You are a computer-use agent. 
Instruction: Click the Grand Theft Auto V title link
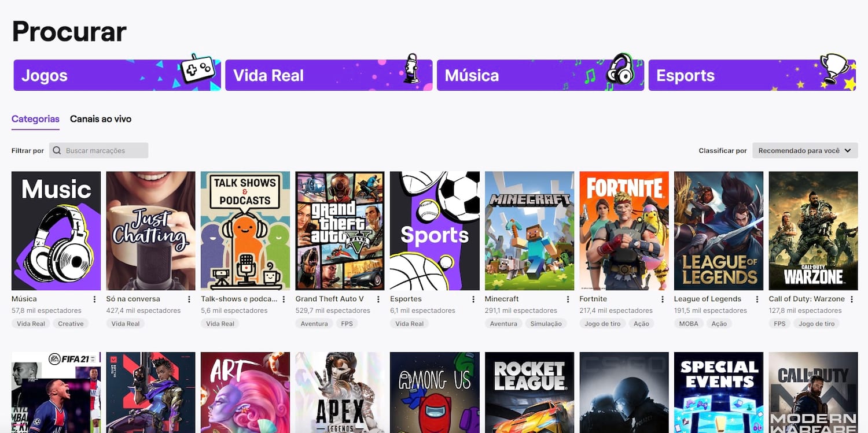pos(330,299)
